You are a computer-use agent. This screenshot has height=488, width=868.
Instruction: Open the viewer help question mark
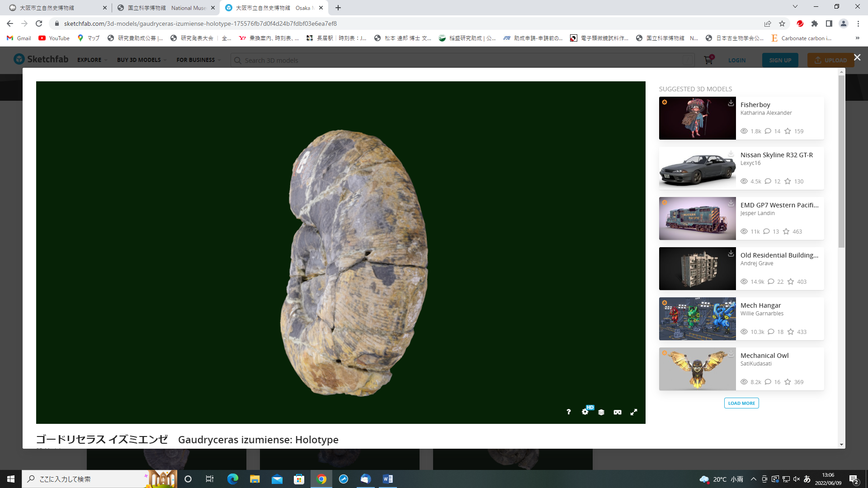568,412
